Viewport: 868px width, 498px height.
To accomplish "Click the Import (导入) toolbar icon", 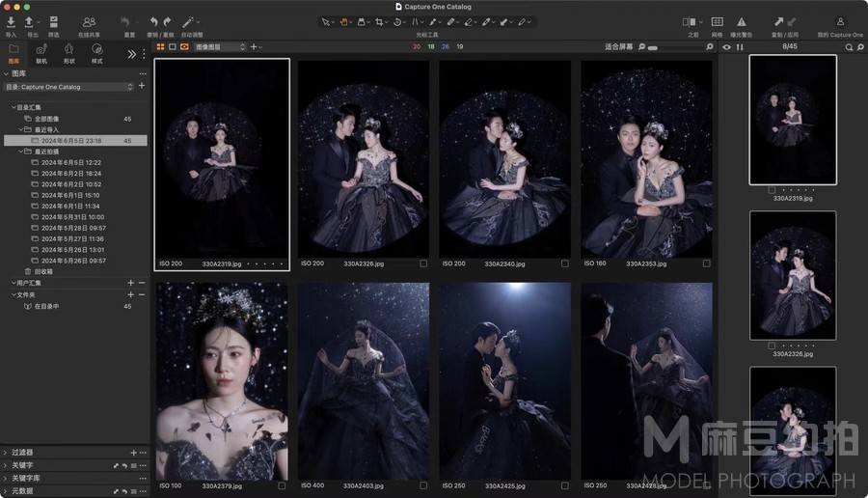I will (x=11, y=22).
